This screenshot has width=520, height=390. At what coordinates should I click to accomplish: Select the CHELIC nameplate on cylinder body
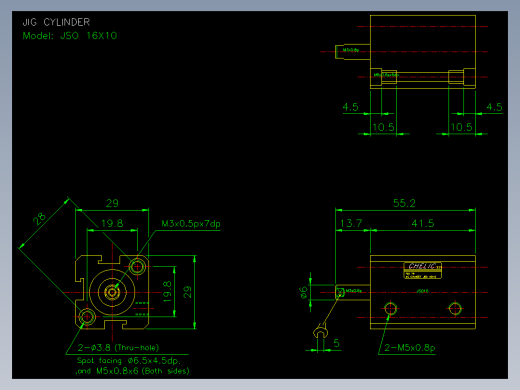pos(422,270)
